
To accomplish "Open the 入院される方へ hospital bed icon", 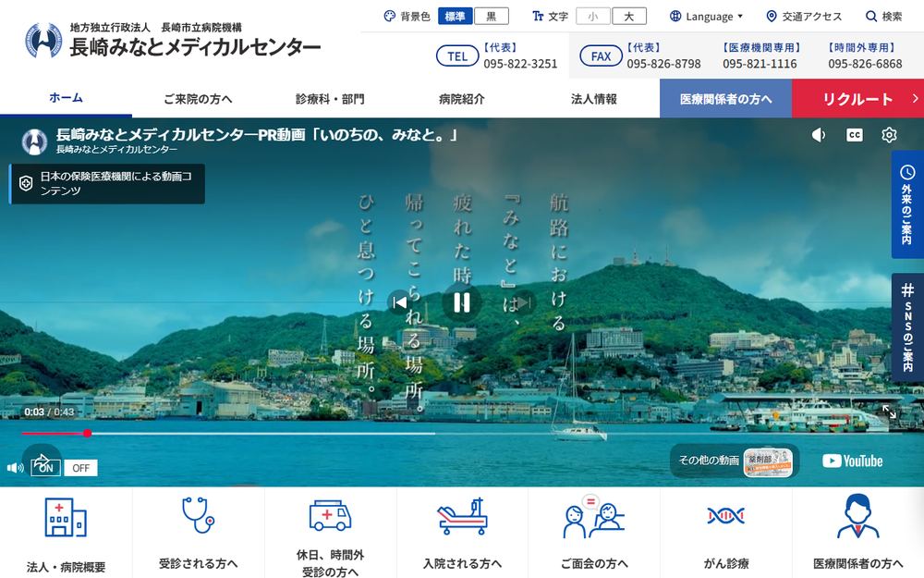I will pyautogui.click(x=463, y=516).
